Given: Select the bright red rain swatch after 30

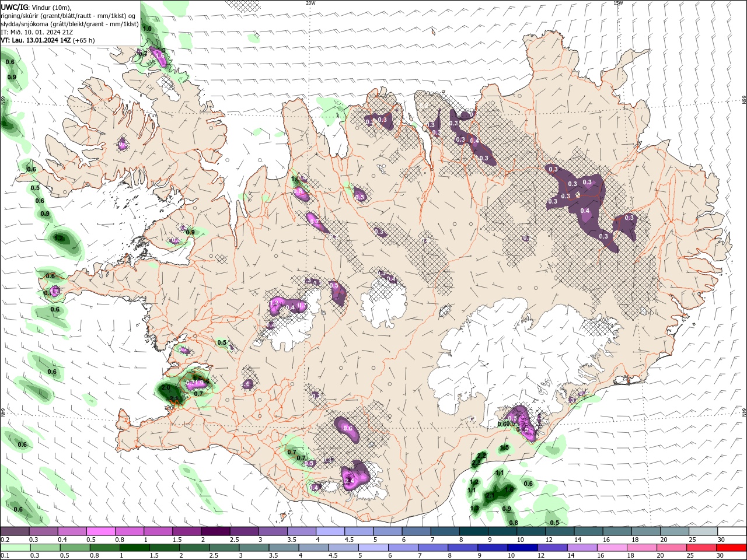Looking at the screenshot, I should click(731, 548).
